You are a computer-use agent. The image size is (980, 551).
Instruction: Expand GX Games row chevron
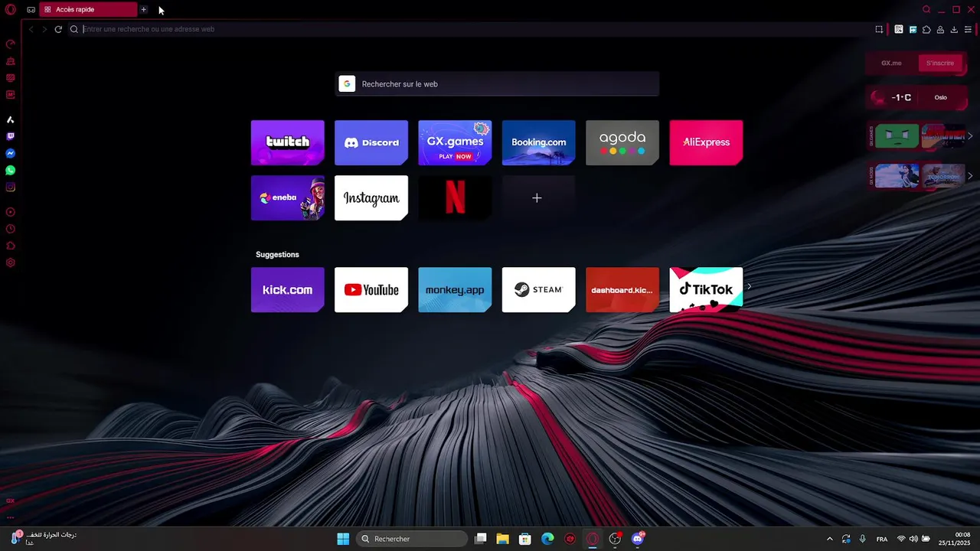coord(970,136)
